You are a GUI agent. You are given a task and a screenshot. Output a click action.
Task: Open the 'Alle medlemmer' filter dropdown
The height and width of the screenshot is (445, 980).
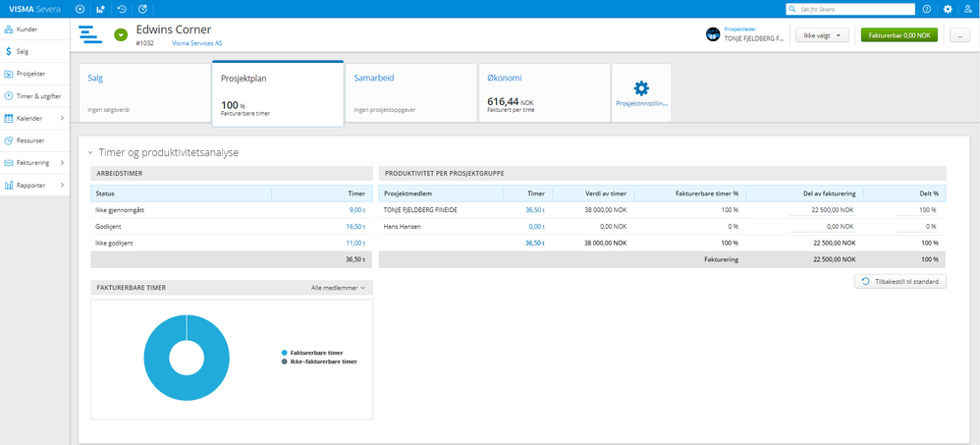click(338, 288)
